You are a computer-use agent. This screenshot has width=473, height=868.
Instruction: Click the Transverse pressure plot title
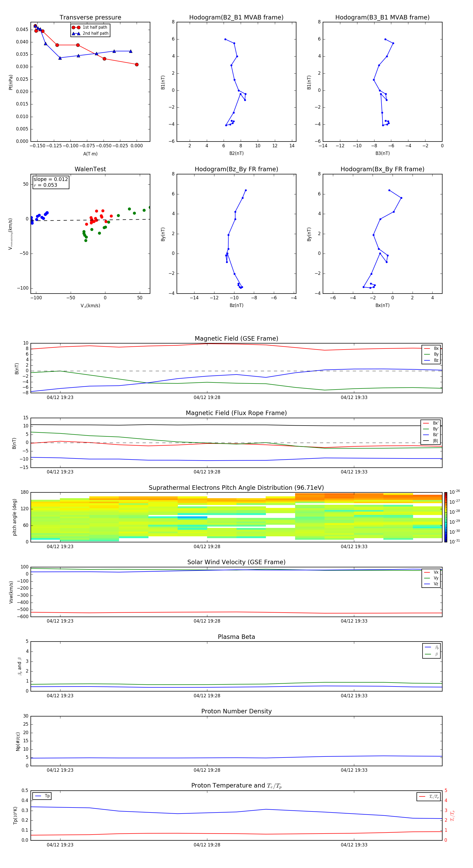(x=90, y=18)
